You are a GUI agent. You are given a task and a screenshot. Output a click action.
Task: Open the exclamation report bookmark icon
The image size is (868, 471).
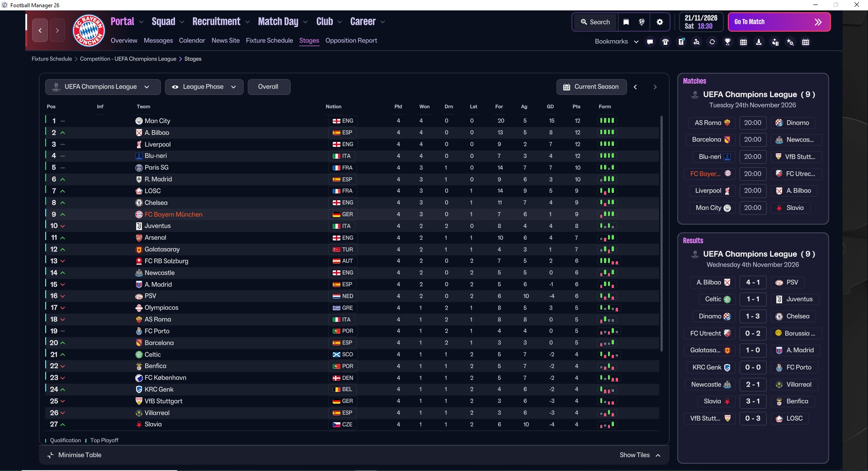pyautogui.click(x=681, y=42)
